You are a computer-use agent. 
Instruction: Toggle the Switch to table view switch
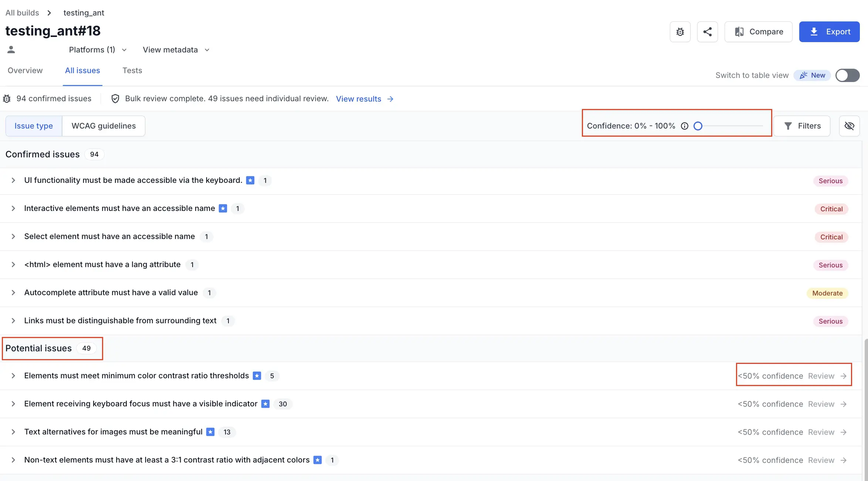coord(847,75)
